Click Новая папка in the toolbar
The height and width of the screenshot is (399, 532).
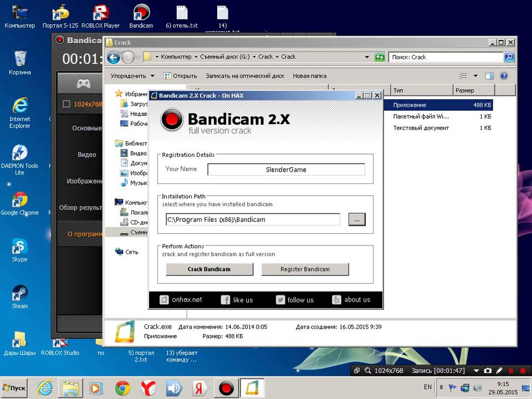[x=309, y=76]
